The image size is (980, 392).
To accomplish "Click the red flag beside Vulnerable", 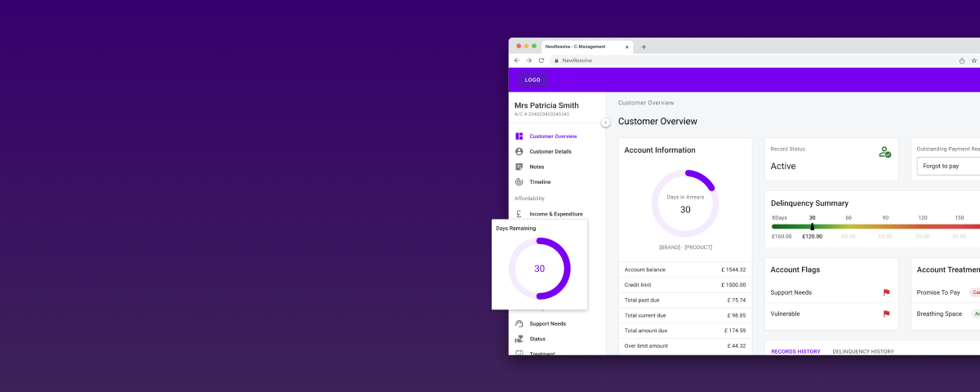I will [x=886, y=314].
